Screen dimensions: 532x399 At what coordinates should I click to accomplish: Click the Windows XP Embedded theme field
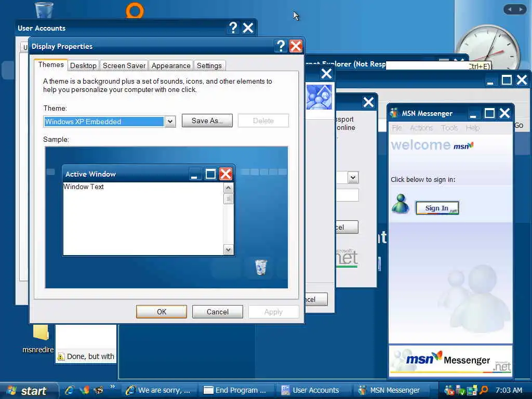point(104,122)
